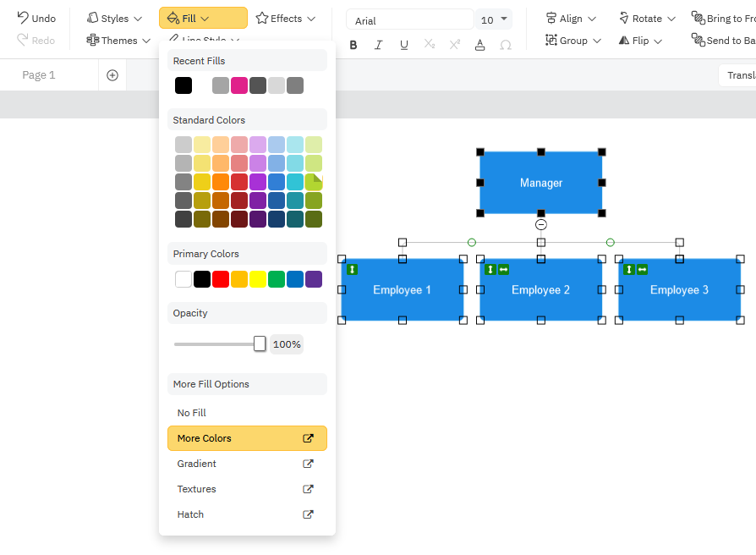Open the Themes menu
The width and height of the screenshot is (756, 555).
pos(118,40)
